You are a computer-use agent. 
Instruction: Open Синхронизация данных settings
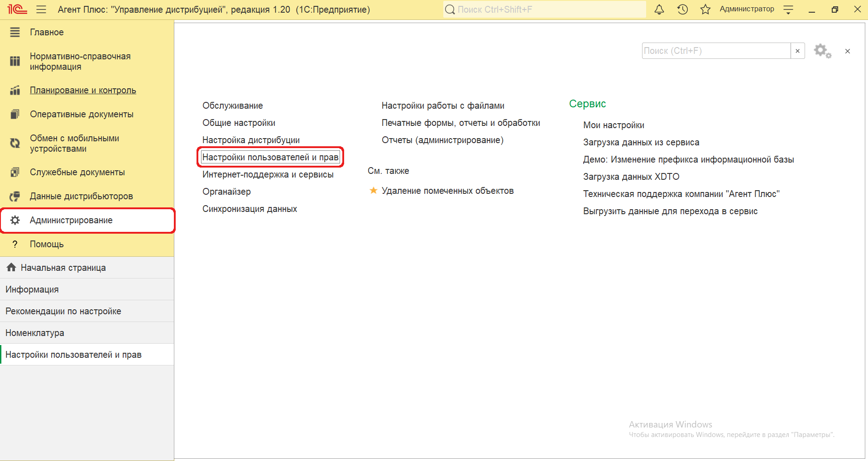pyautogui.click(x=249, y=209)
